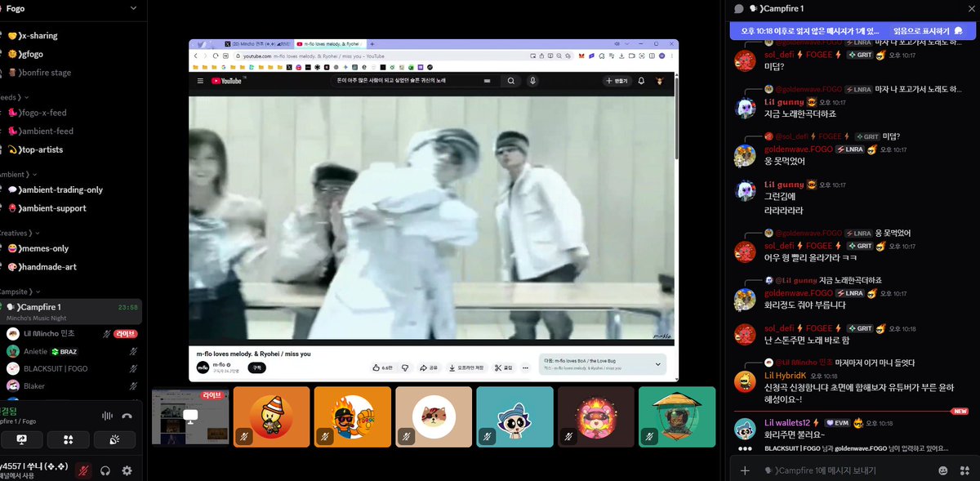Dislike the m-flo video
The height and width of the screenshot is (481, 980).
(x=405, y=367)
